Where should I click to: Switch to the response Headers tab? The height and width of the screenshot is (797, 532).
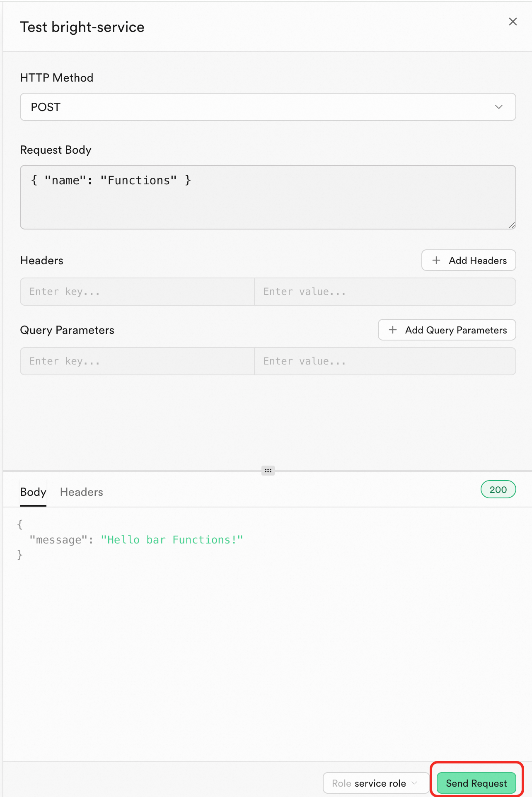pyautogui.click(x=82, y=492)
